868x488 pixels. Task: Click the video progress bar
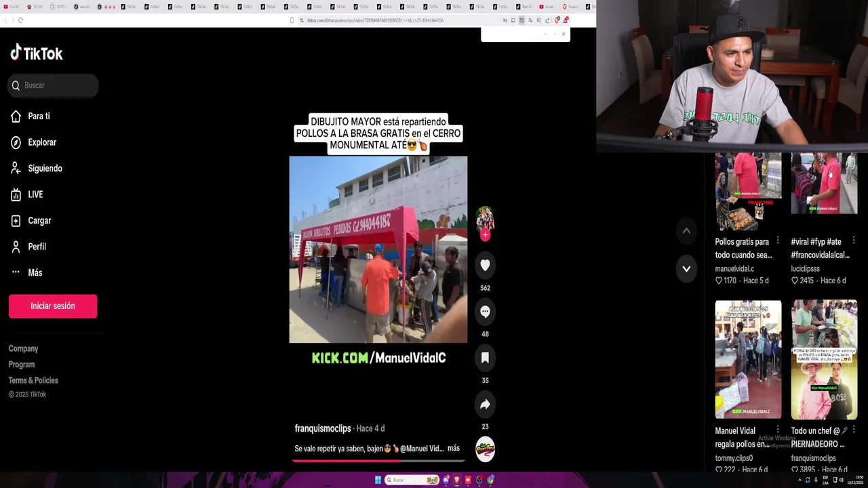tap(378, 461)
